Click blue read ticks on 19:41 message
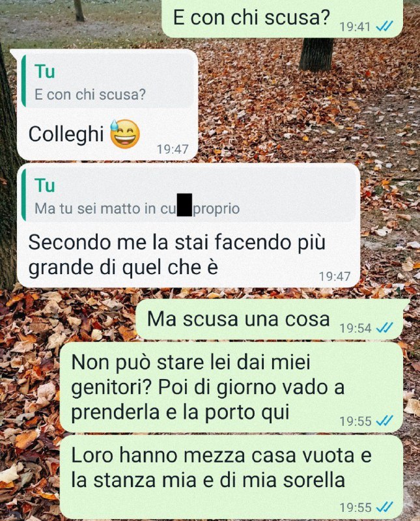420x521 pixels. point(385,26)
